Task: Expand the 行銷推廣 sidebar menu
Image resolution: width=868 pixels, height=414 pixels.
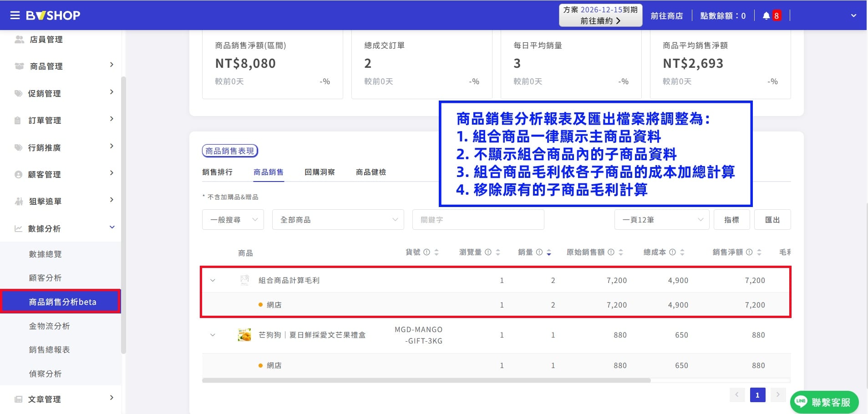Action: pyautogui.click(x=64, y=147)
